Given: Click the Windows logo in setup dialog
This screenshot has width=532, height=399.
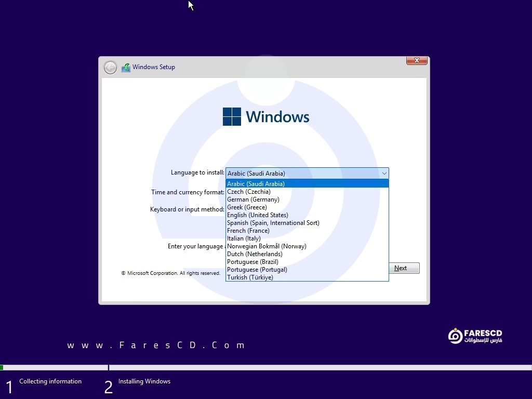Looking at the screenshot, I should coord(266,117).
